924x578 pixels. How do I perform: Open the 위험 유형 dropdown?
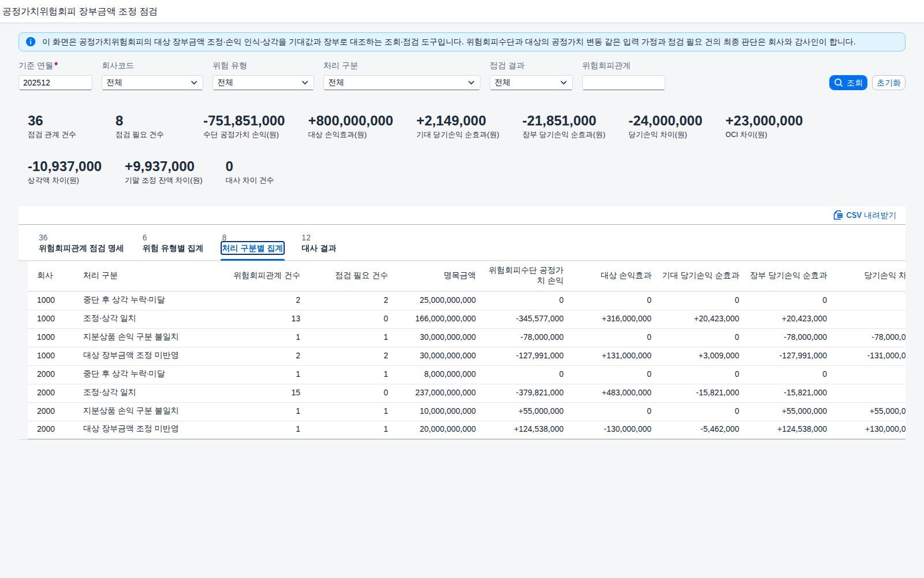coord(263,83)
